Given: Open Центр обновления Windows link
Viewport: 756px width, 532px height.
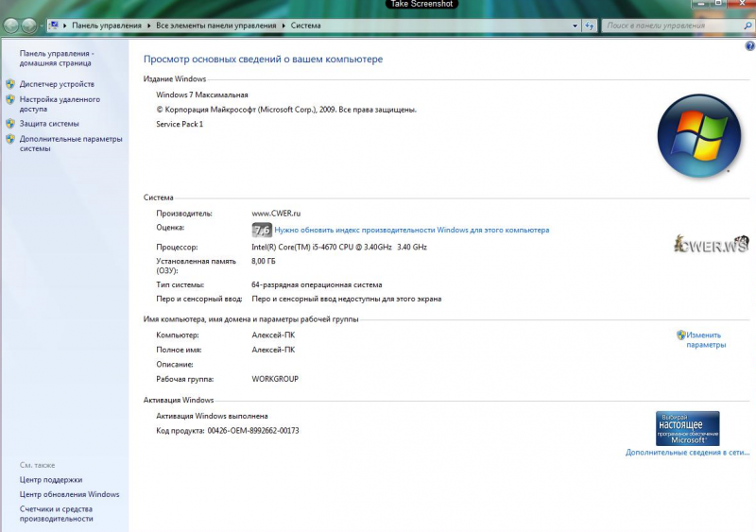Looking at the screenshot, I should pyautogui.click(x=69, y=494).
